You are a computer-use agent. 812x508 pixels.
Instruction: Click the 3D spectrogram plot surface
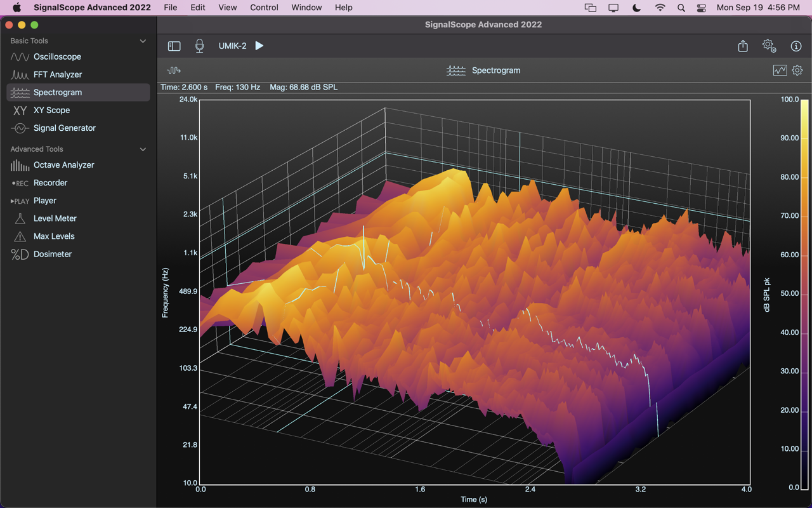pos(475,292)
